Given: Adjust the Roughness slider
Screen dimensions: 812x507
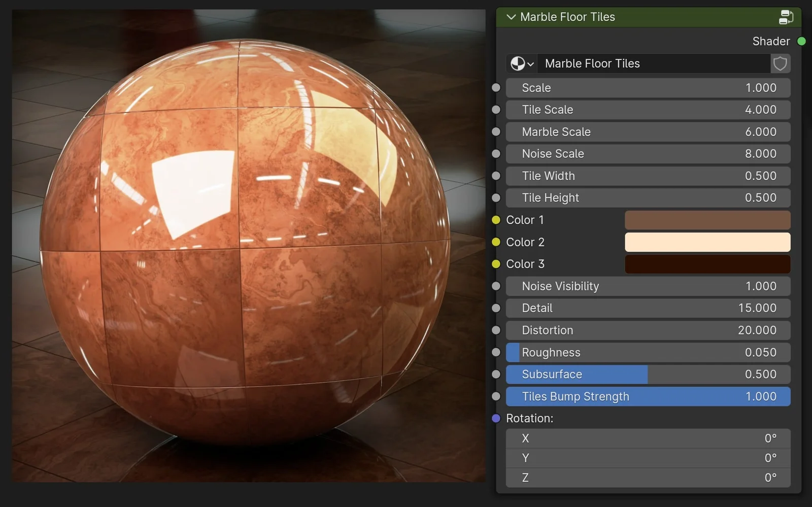Looking at the screenshot, I should pyautogui.click(x=648, y=352).
